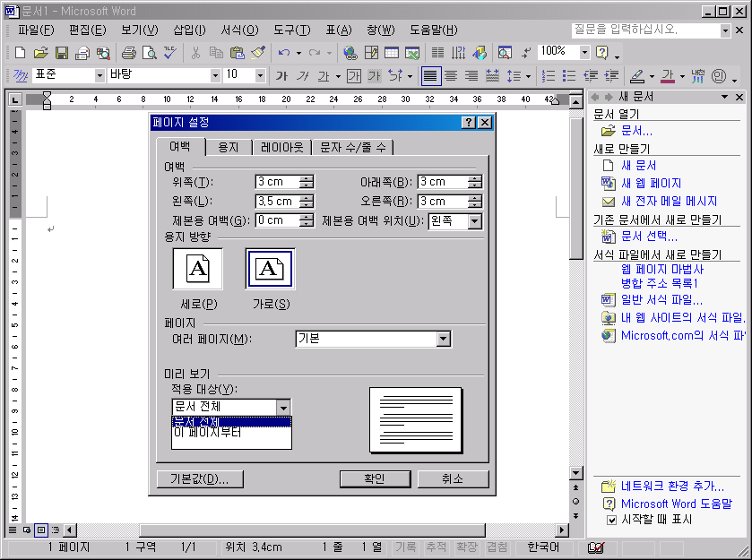Click the Numbered list icon
The height and width of the screenshot is (560, 752).
(x=549, y=76)
